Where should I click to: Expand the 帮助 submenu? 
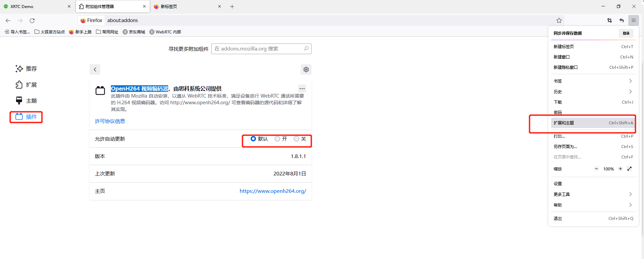[x=593, y=205]
